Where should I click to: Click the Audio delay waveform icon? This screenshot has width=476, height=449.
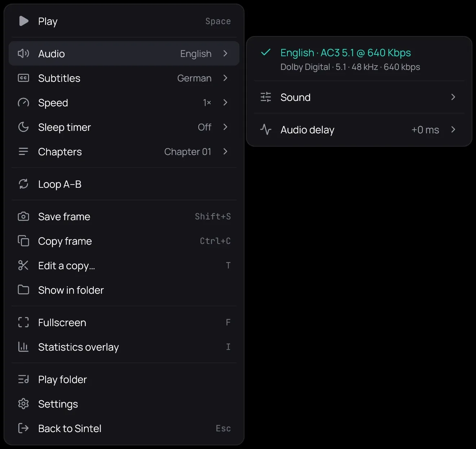266,129
